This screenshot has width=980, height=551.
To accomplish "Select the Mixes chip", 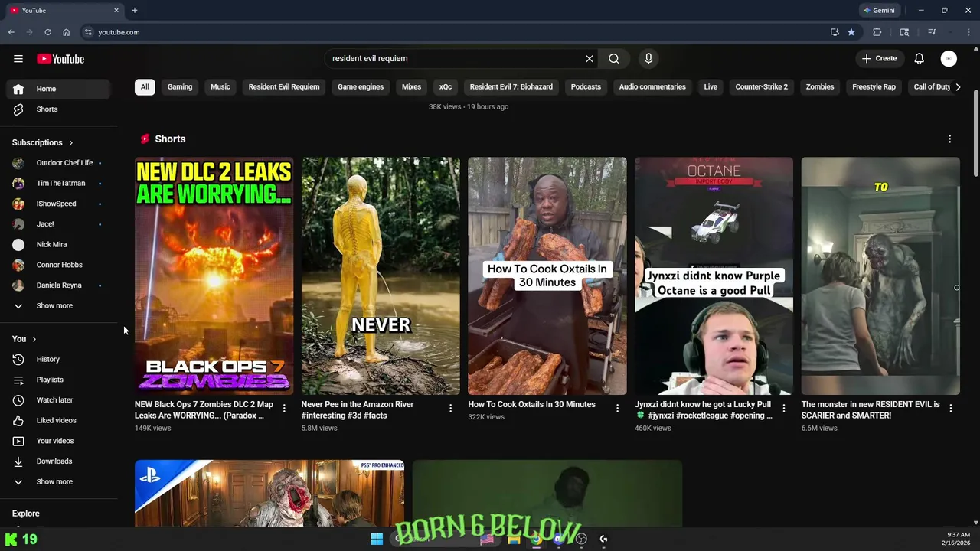I will (411, 86).
